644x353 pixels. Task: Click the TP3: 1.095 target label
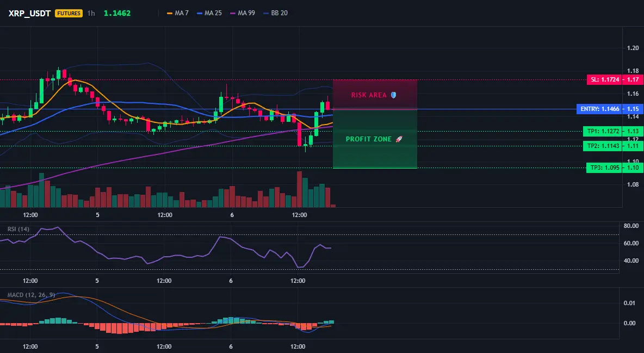[605, 168]
